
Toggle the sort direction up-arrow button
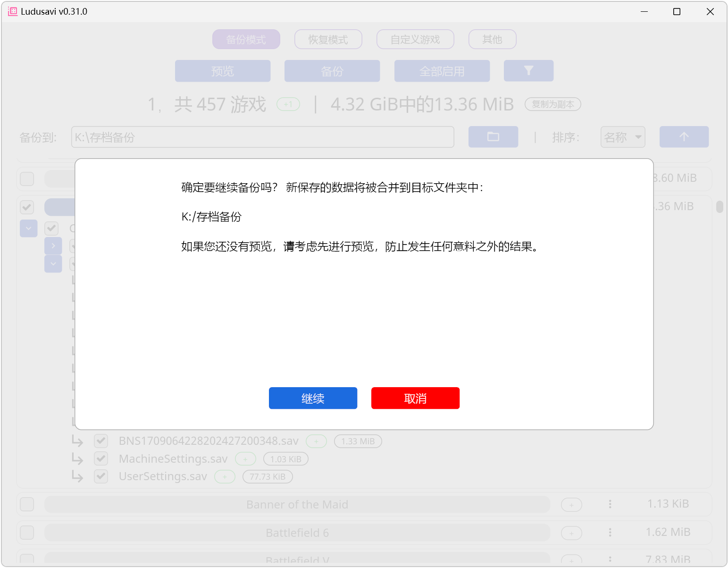(x=684, y=137)
